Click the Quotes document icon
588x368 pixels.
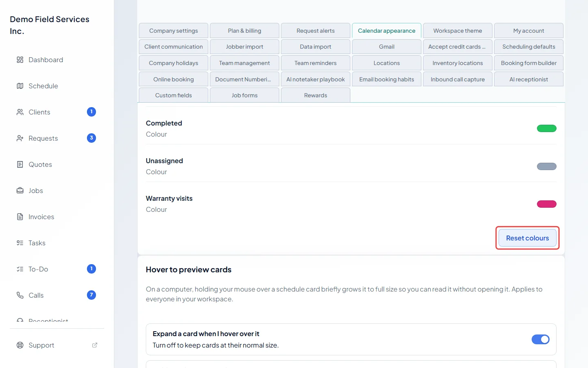coord(20,164)
